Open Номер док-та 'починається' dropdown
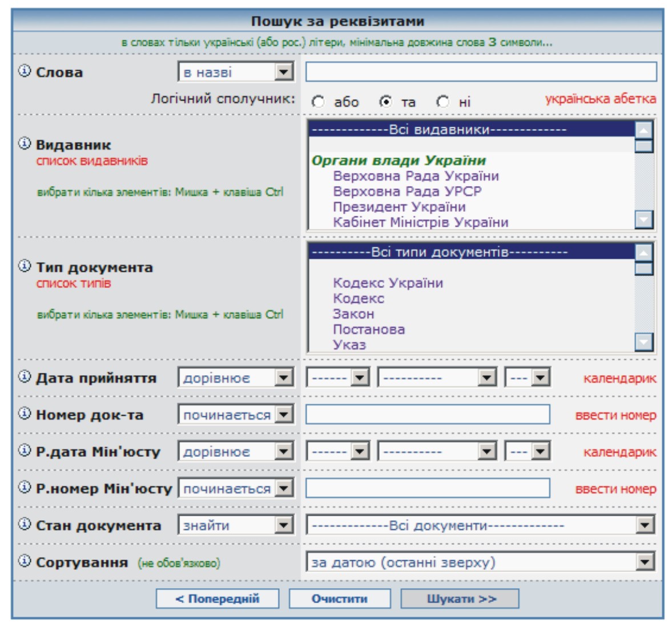The image size is (672, 623). (236, 415)
